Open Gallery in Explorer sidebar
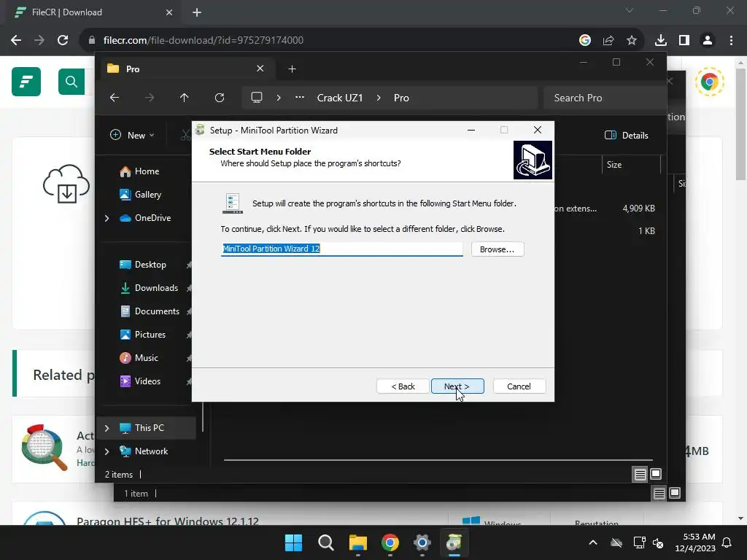Image resolution: width=747 pixels, height=560 pixels. click(147, 194)
